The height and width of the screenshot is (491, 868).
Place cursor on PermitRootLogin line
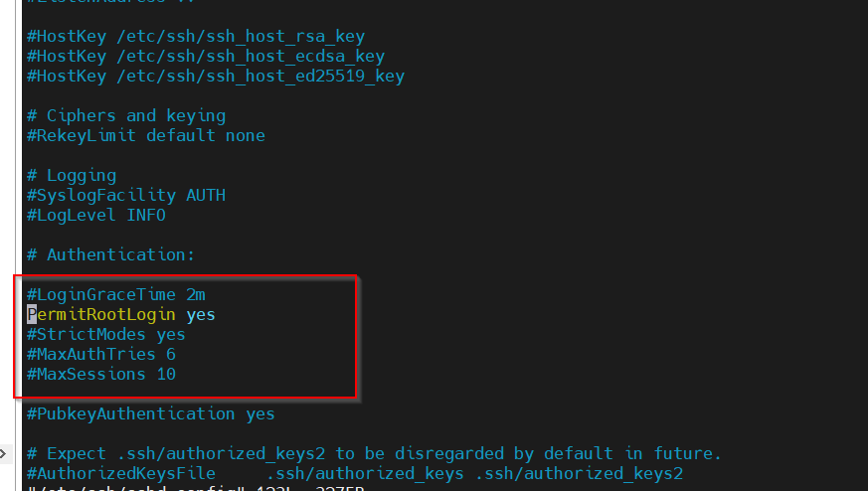point(121,314)
